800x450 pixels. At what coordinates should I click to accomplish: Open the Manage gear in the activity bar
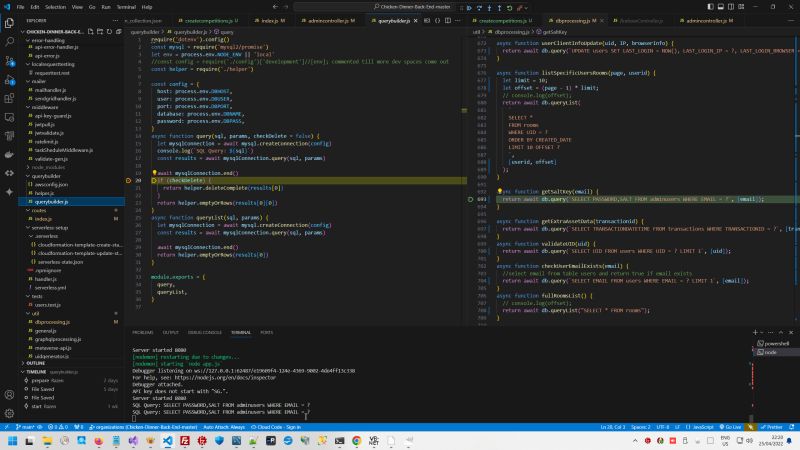9,413
